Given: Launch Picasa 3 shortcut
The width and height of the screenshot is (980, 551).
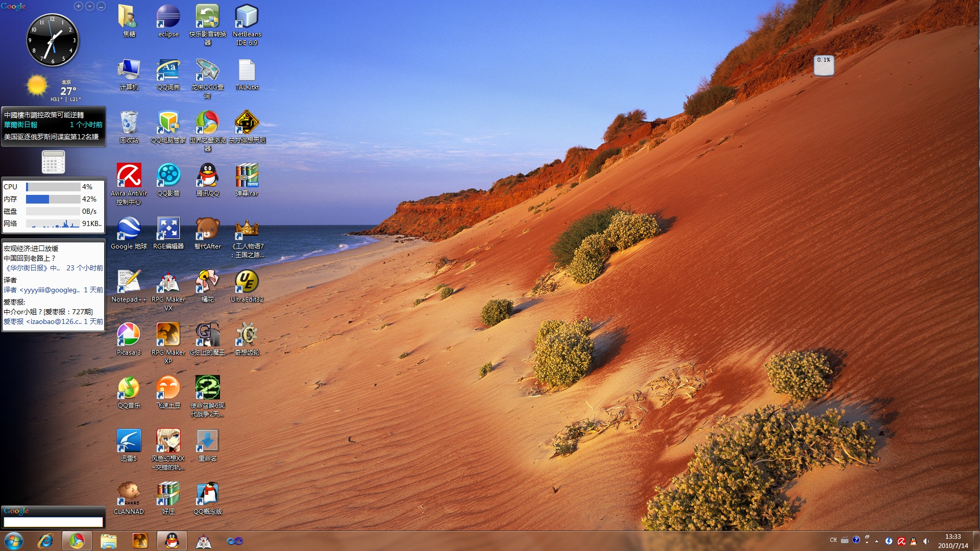Looking at the screenshot, I should (x=129, y=339).
